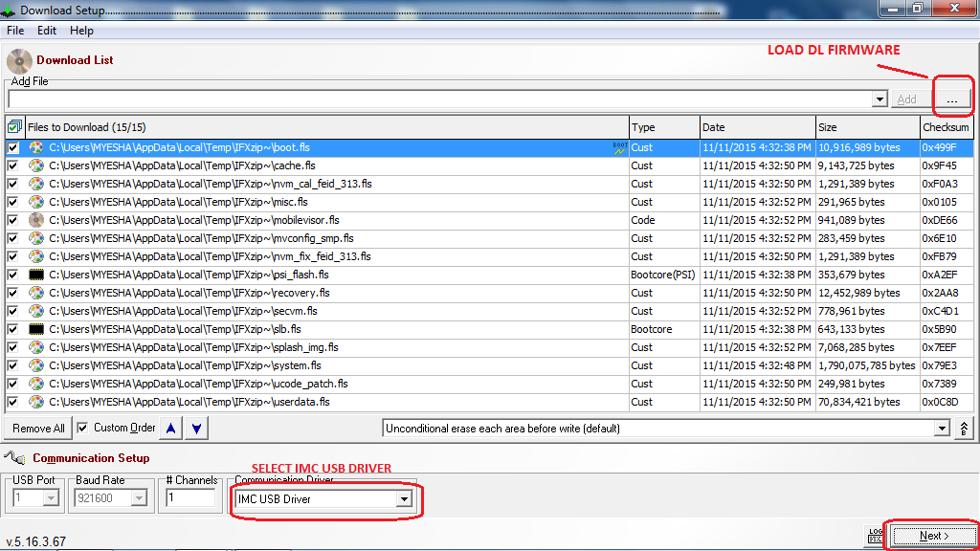The image size is (980, 551).
Task: Uncheck the cache.fls checkbox
Action: 12,165
